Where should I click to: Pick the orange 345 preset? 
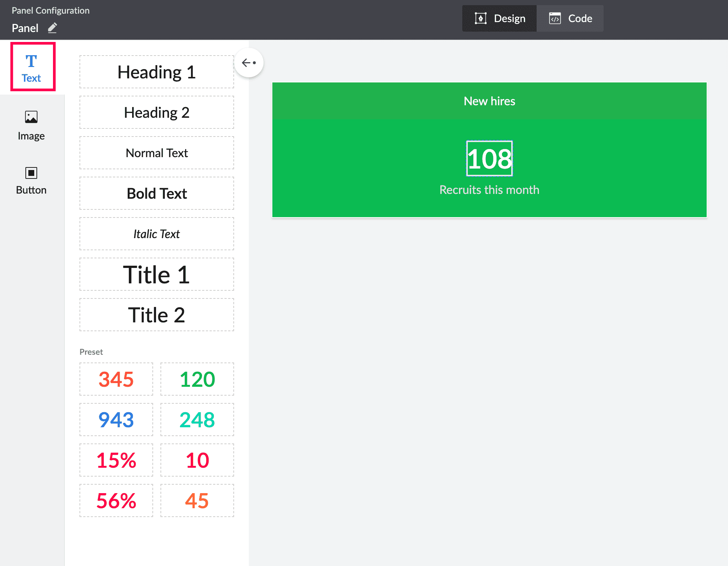(116, 379)
